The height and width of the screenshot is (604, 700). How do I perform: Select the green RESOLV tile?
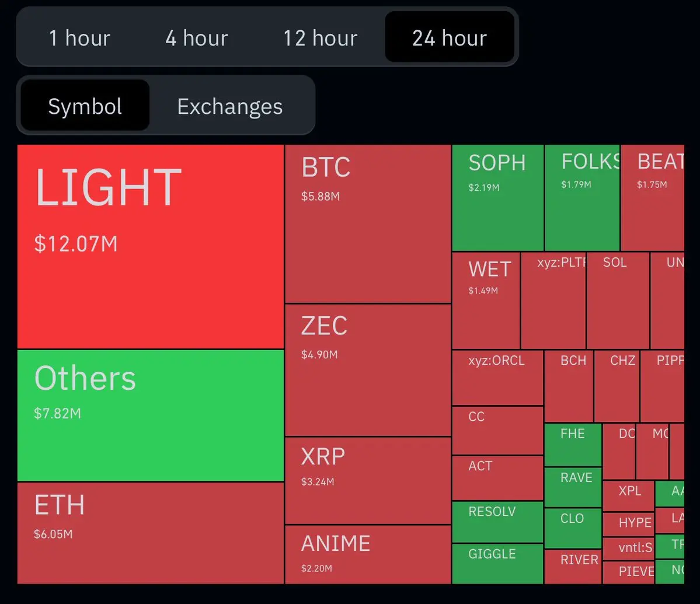(x=498, y=522)
